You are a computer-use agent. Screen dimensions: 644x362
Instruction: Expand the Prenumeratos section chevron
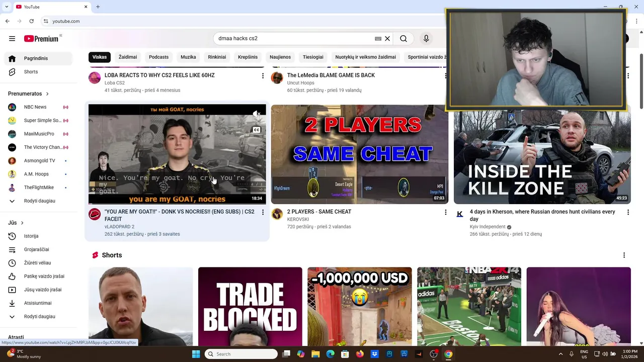(47, 94)
